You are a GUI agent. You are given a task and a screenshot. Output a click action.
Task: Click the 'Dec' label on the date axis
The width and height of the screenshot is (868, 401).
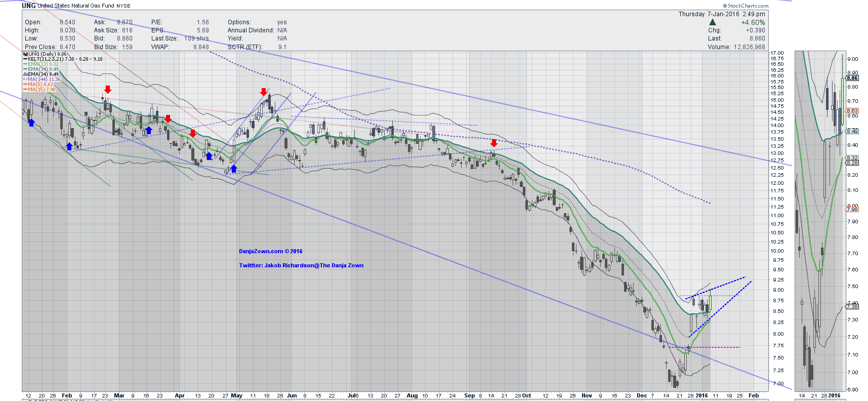(x=642, y=396)
